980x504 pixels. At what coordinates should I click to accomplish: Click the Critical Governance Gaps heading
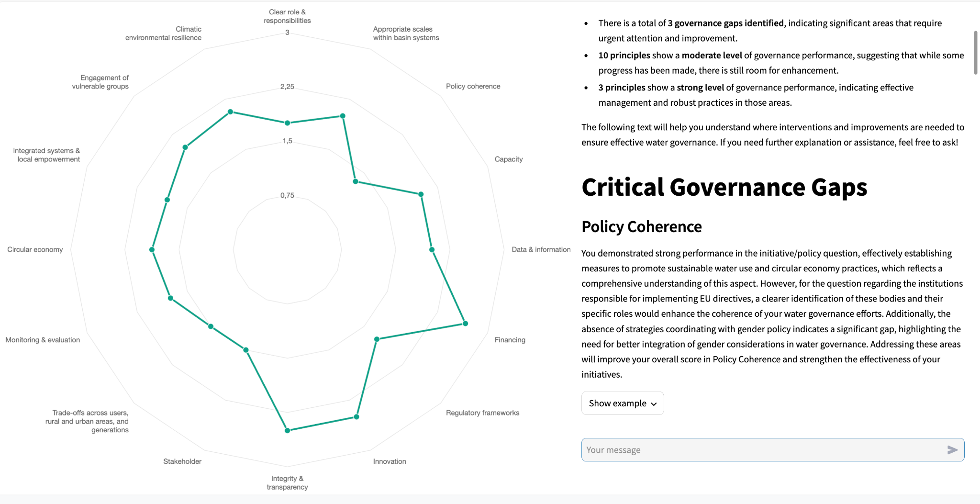[724, 187]
